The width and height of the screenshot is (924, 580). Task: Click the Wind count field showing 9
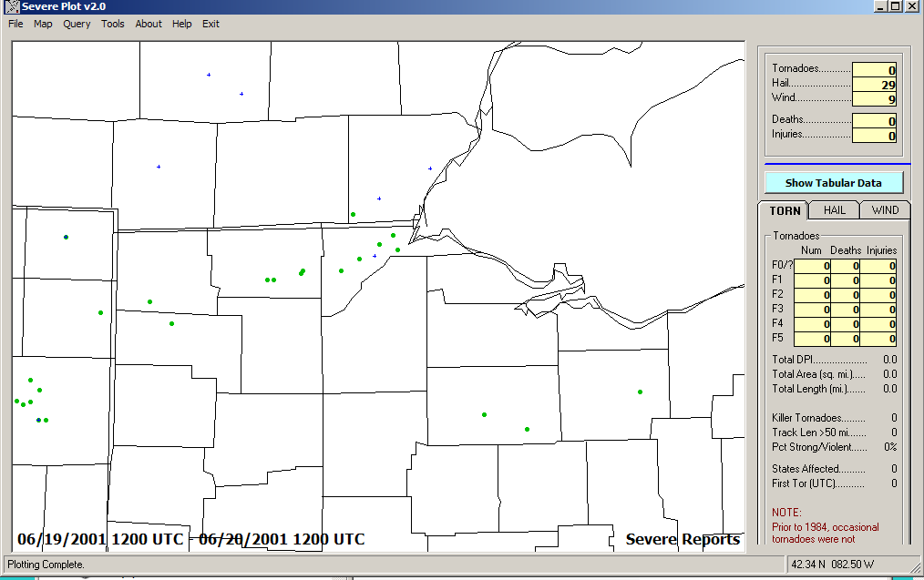coord(874,99)
